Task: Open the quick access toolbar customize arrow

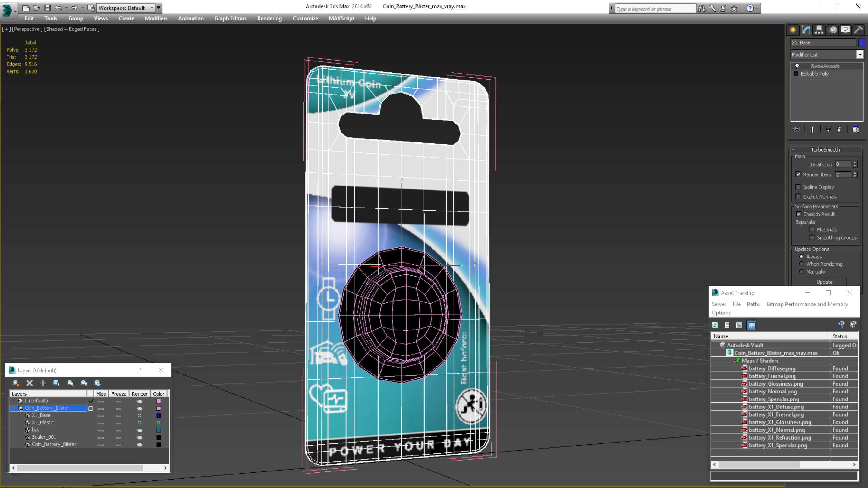Action: click(159, 8)
